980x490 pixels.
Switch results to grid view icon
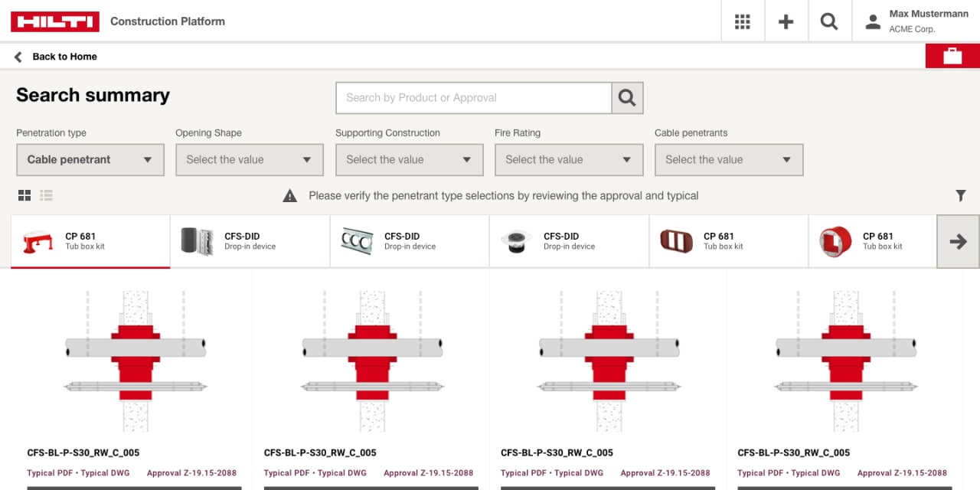point(24,195)
